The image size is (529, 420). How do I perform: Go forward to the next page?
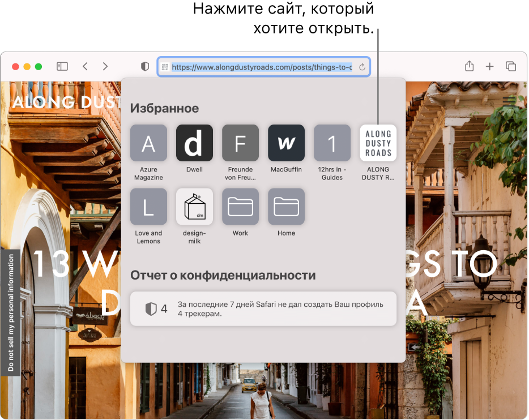105,66
